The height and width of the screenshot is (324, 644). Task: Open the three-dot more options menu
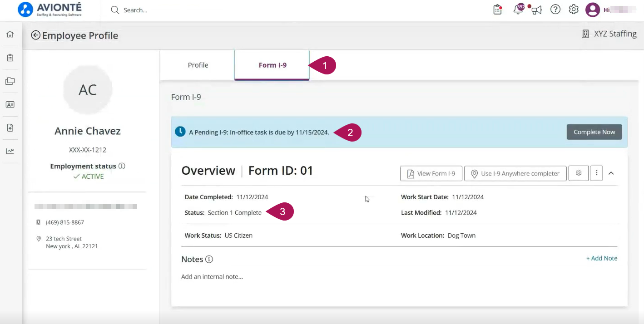point(596,173)
